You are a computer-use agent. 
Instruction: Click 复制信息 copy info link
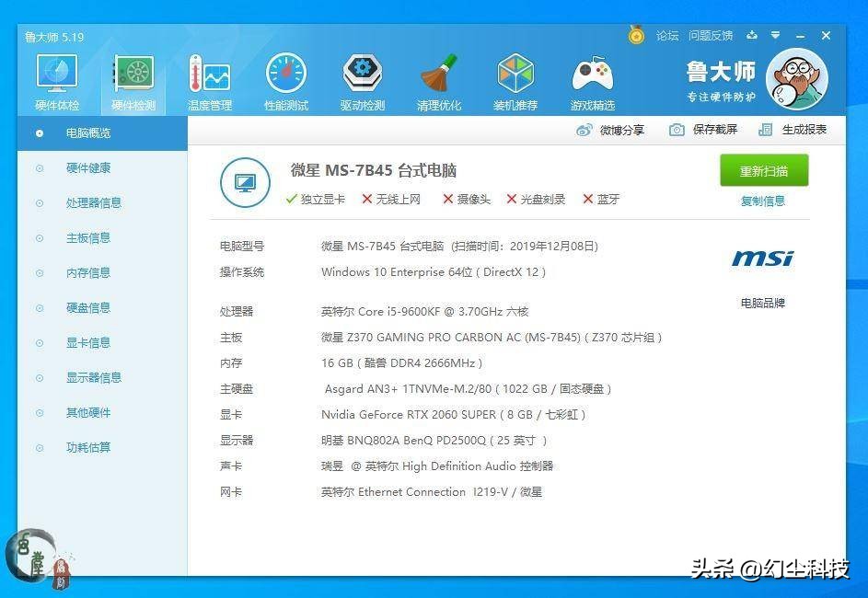[x=763, y=201]
